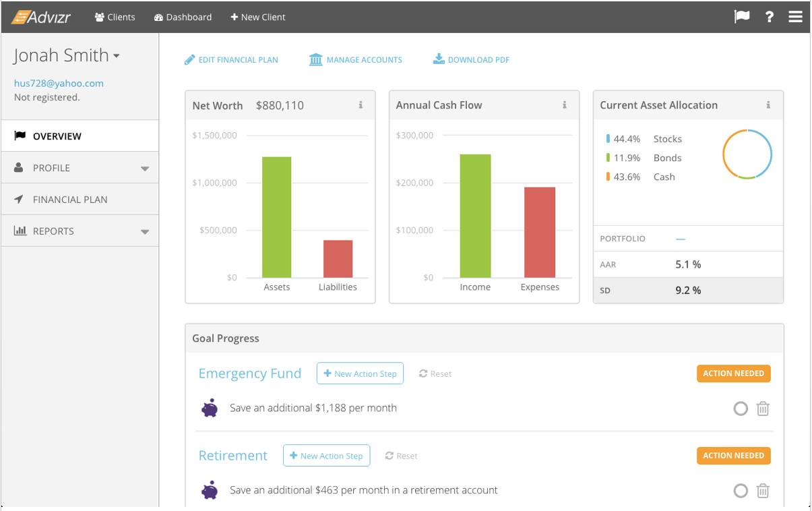Click the asset allocation donut chart
This screenshot has height=511, width=812.
click(x=747, y=154)
